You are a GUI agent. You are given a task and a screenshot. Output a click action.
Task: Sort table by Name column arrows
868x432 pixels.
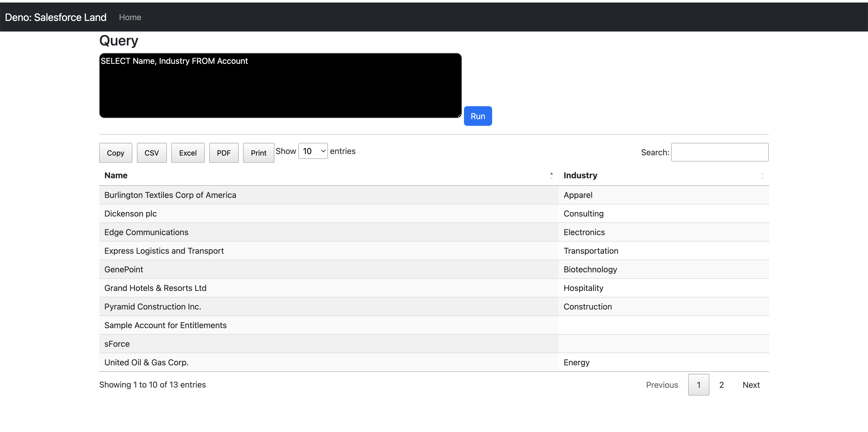click(551, 175)
